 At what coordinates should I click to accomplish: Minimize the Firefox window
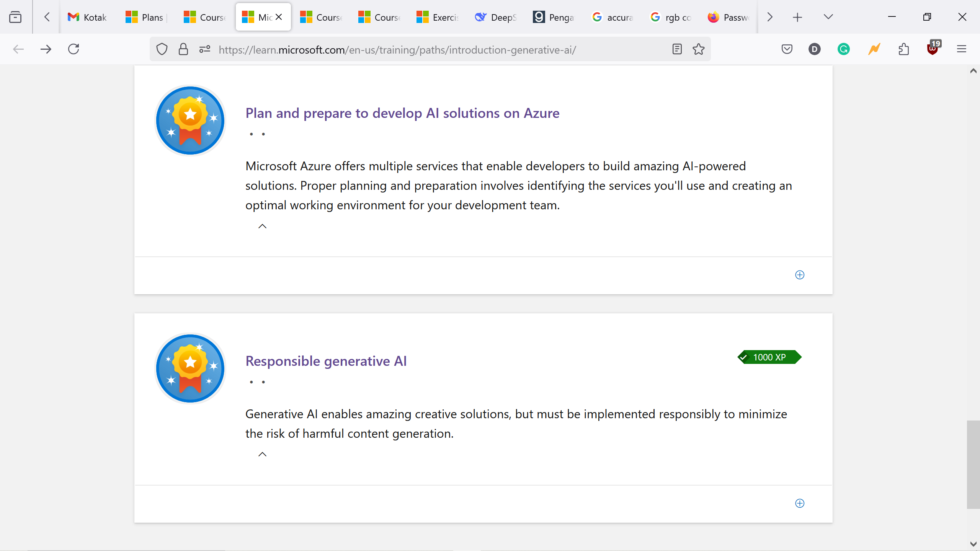(892, 17)
